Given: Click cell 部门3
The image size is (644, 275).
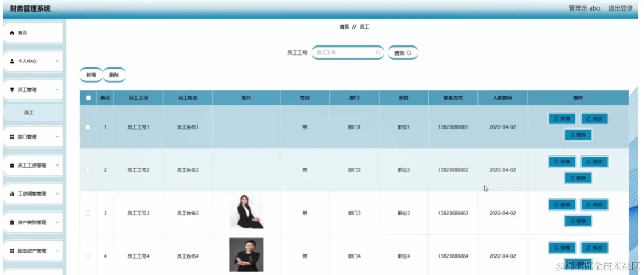Looking at the screenshot, I should click(354, 213).
